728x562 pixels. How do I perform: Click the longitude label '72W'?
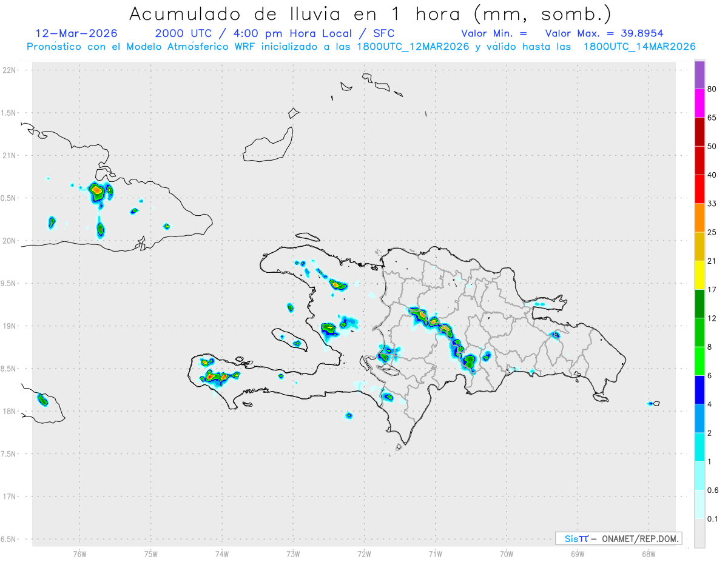click(x=364, y=554)
